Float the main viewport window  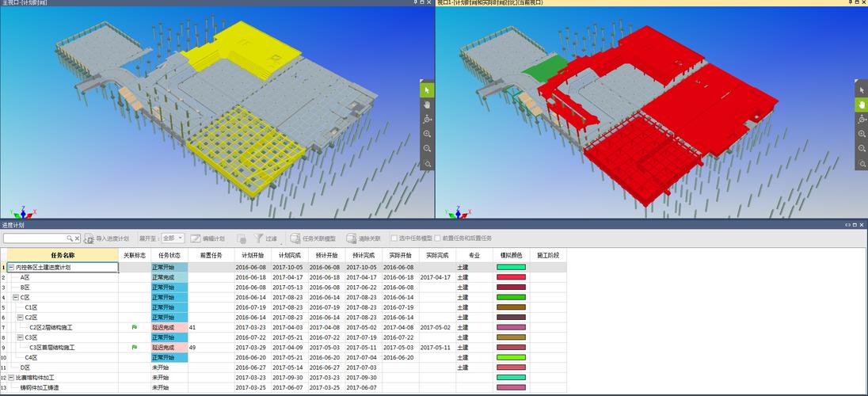422,2
